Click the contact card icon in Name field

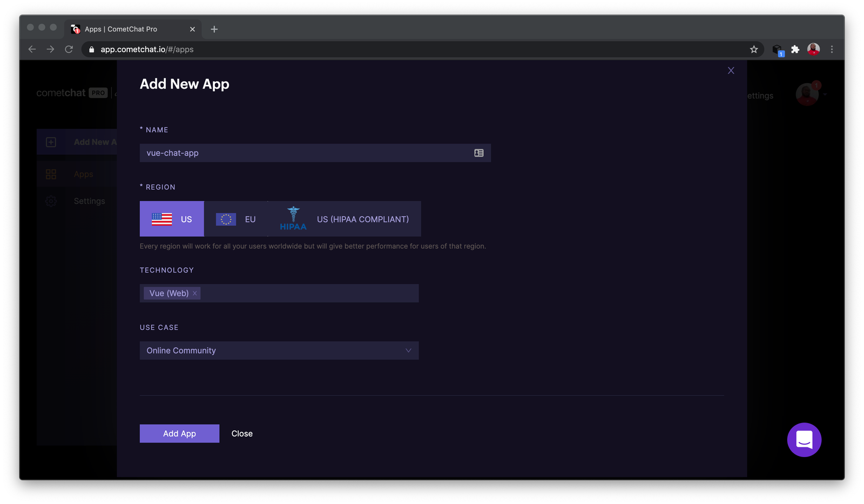[479, 153]
